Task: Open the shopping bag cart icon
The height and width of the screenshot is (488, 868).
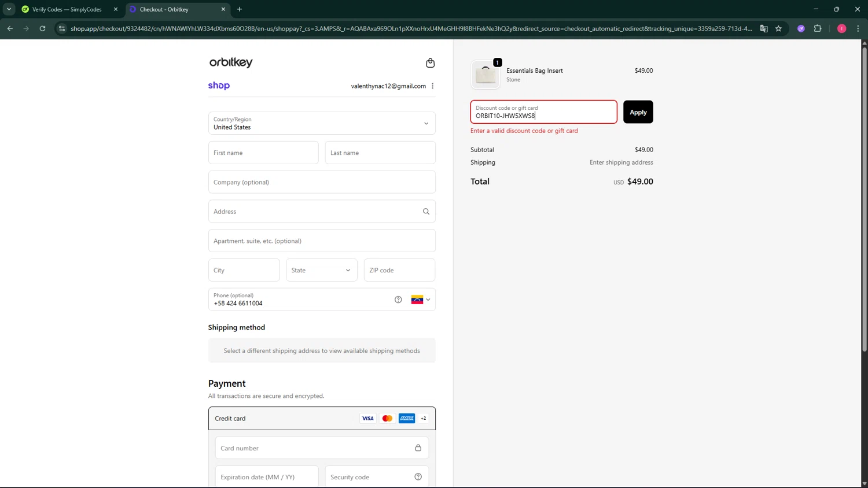Action: point(430,63)
